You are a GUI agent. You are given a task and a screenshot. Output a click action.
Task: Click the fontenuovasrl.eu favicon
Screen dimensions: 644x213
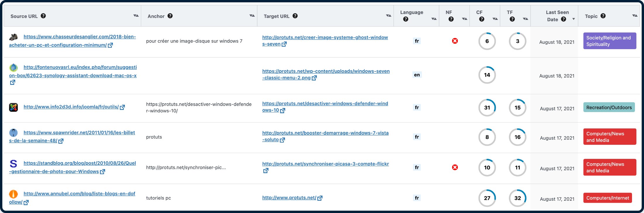coord(13,68)
